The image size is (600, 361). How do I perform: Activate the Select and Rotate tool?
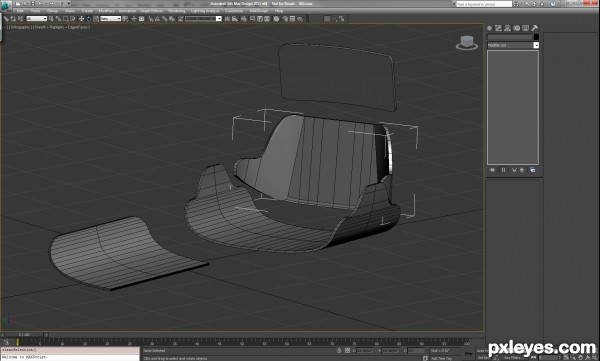pos(89,18)
